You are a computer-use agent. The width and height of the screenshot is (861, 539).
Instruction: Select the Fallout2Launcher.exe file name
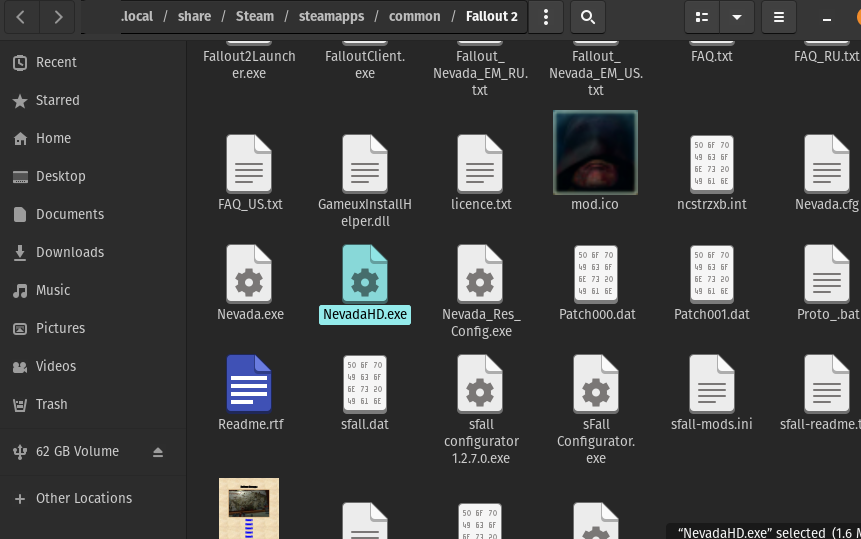249,65
